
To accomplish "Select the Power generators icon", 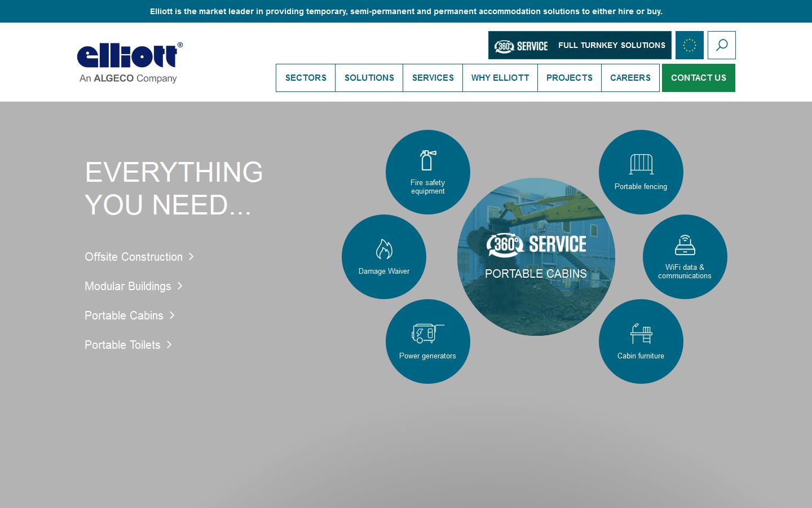I will (x=427, y=334).
